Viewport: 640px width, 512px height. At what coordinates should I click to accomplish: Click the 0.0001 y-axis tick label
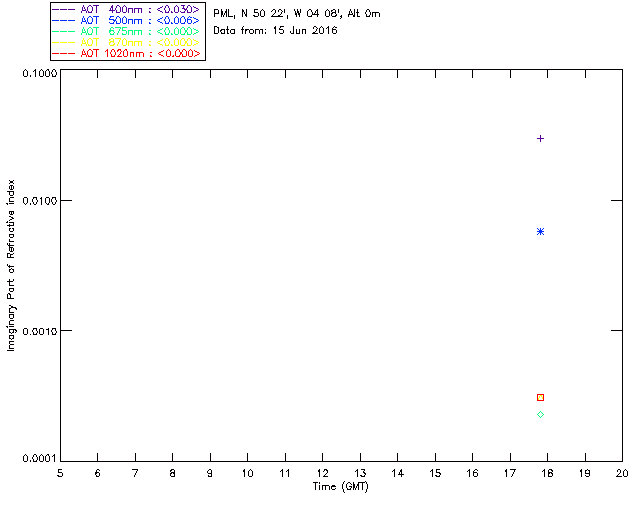pyautogui.click(x=40, y=459)
